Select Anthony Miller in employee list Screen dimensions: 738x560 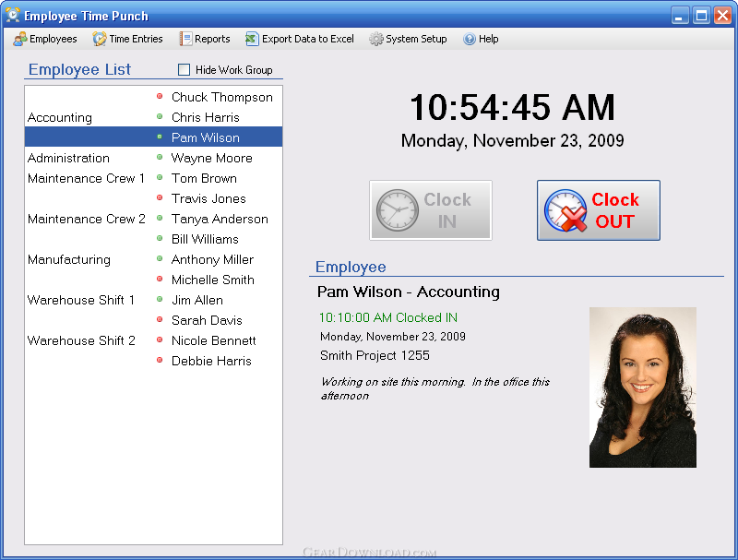pyautogui.click(x=212, y=259)
